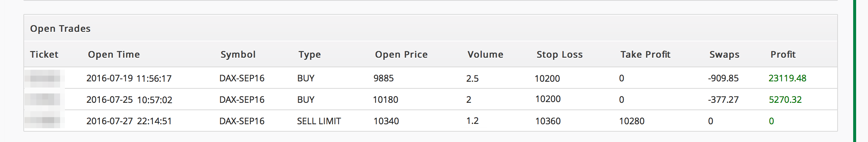Click the Profit column header
Screen dimensions: 868x142
point(783,54)
